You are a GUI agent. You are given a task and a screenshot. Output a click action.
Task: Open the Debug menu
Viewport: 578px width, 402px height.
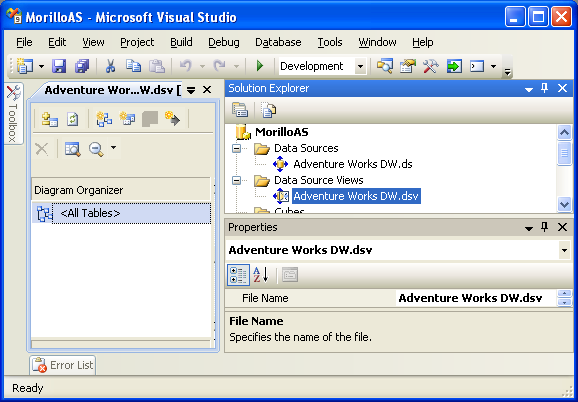click(x=223, y=42)
